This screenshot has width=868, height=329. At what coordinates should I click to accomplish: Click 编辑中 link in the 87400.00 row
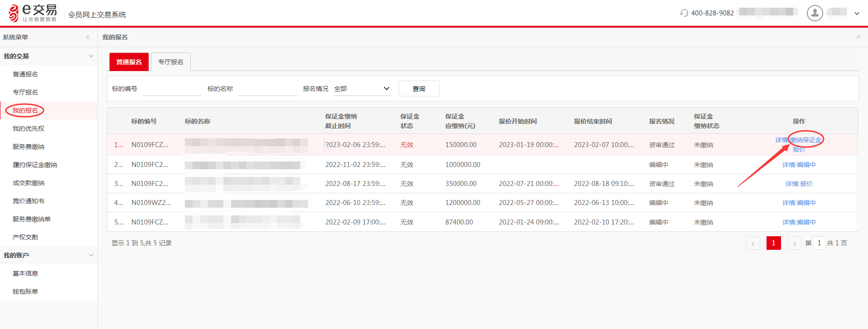(806, 222)
